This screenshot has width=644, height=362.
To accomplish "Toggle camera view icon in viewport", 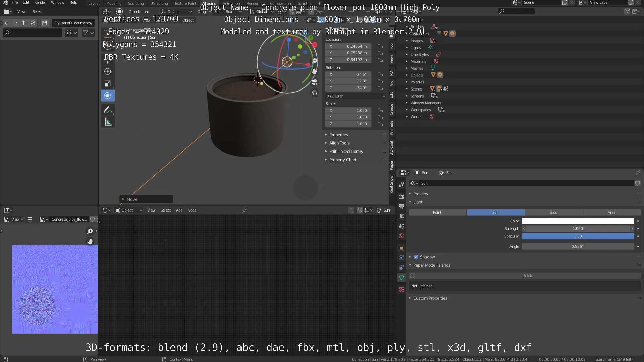I will pos(314,82).
